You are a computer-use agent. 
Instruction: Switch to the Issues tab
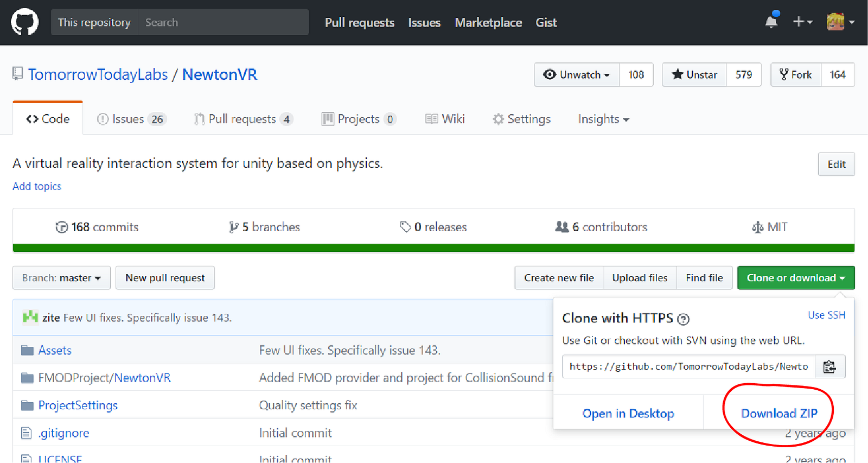tap(131, 119)
